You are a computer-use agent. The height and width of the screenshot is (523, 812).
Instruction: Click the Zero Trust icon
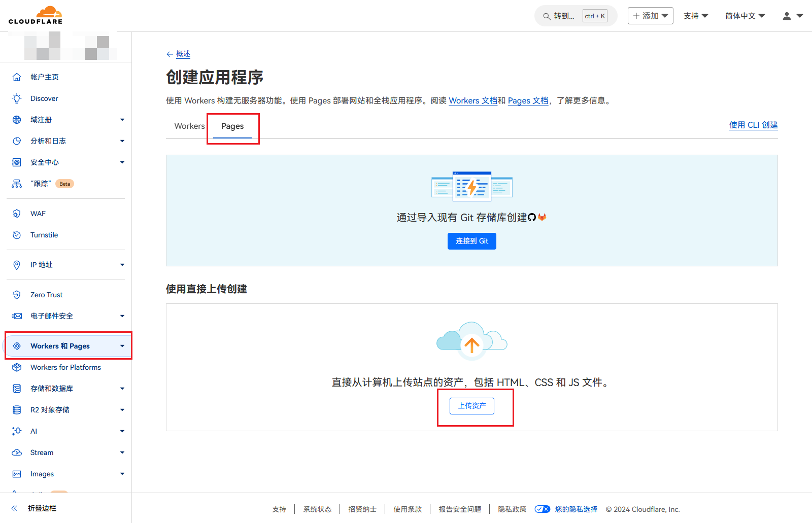[x=17, y=295]
